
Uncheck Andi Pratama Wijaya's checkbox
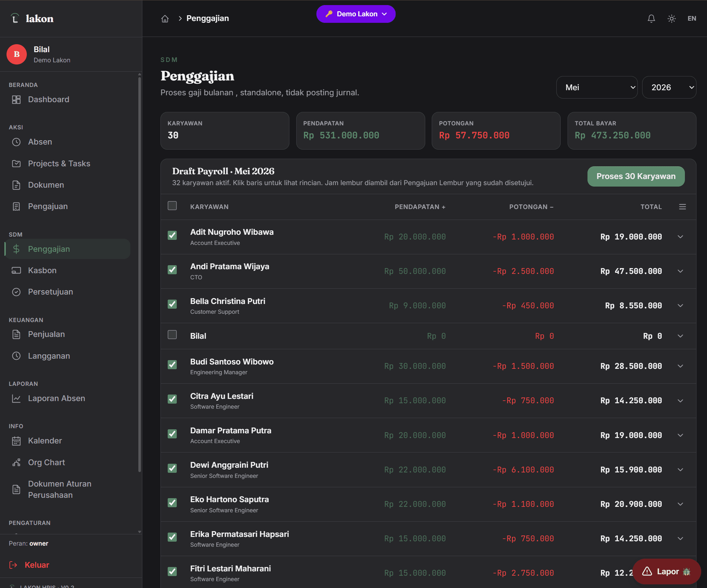(172, 270)
